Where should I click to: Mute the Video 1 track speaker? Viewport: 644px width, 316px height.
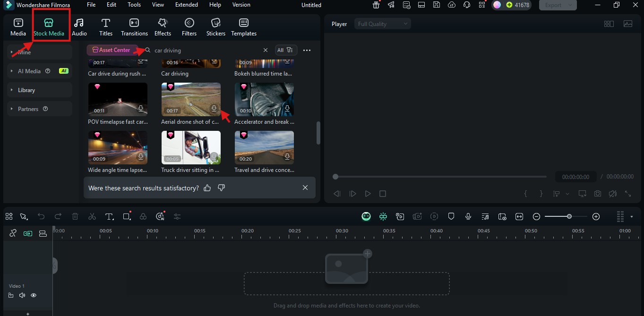[22, 295]
